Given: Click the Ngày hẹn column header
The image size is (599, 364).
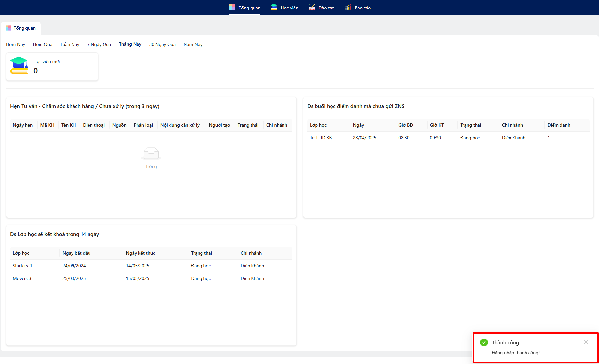Looking at the screenshot, I should coord(23,125).
